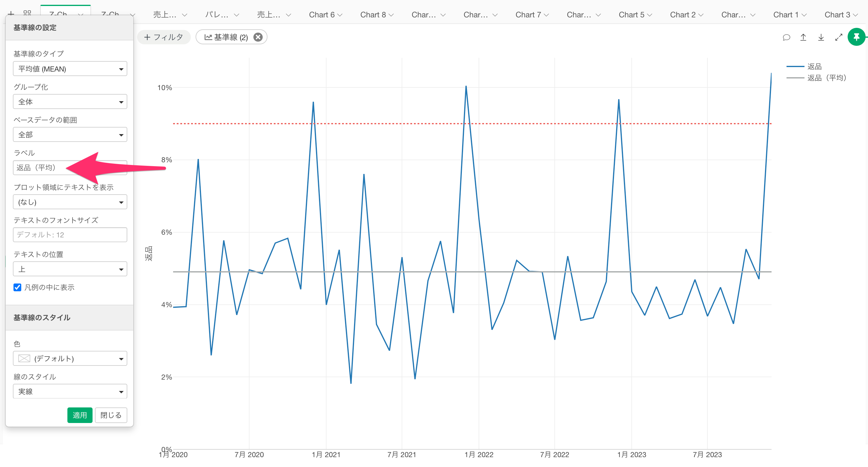Screen dimensions: 868x467
Task: Expand the chart to fullscreen
Action: 839,37
